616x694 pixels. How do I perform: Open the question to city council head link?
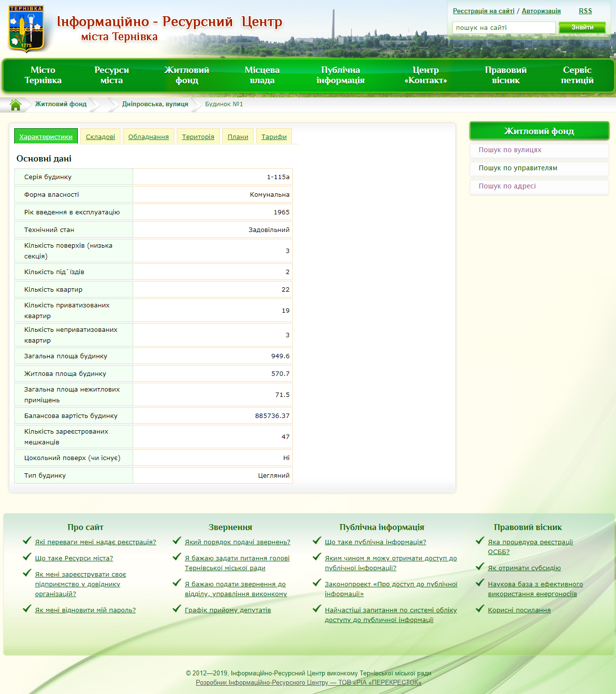point(237,563)
